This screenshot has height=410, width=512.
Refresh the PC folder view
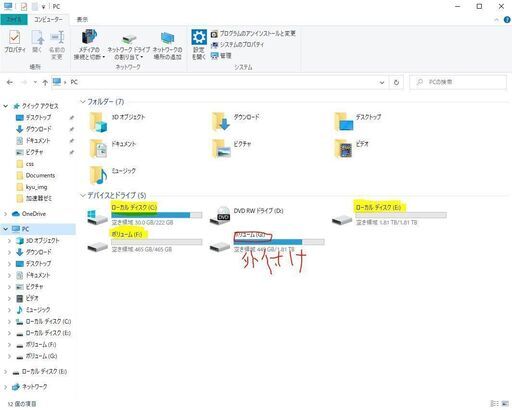pos(396,82)
